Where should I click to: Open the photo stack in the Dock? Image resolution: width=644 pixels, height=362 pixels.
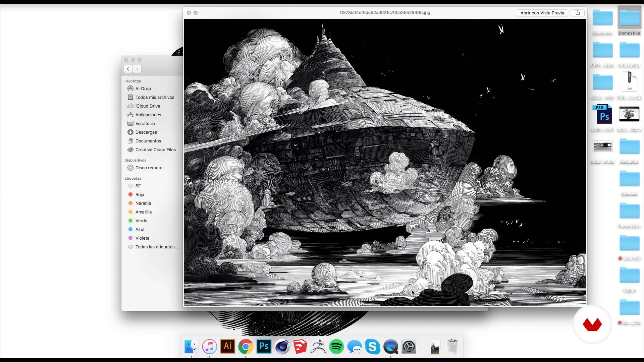(435, 347)
